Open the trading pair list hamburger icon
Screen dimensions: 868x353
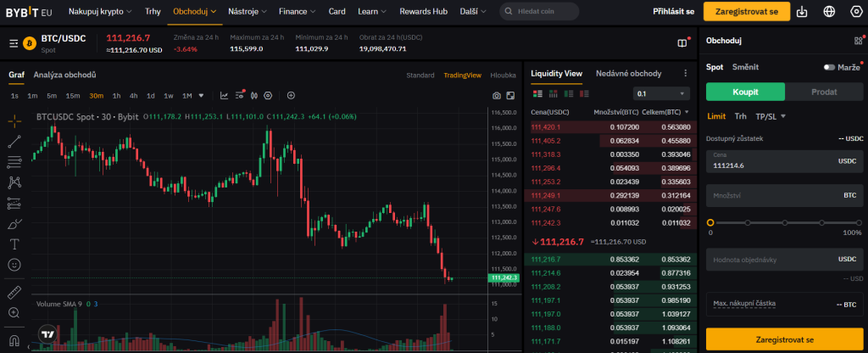click(x=14, y=42)
